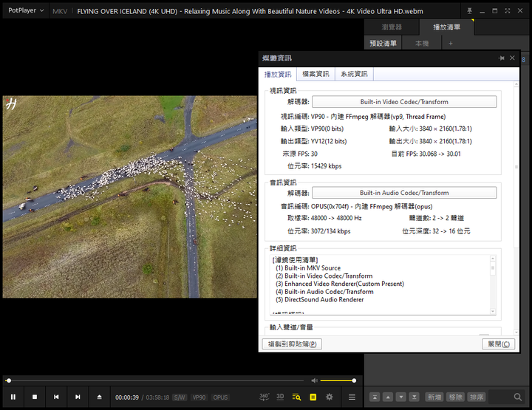Click 新增 add button in playlist

click(434, 397)
